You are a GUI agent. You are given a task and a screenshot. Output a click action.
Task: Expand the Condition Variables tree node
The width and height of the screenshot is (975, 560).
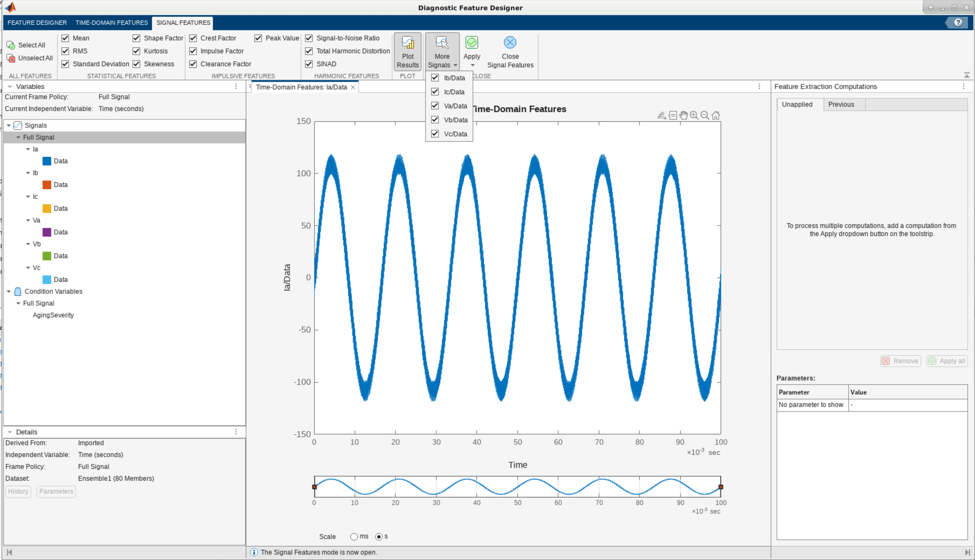click(x=9, y=291)
